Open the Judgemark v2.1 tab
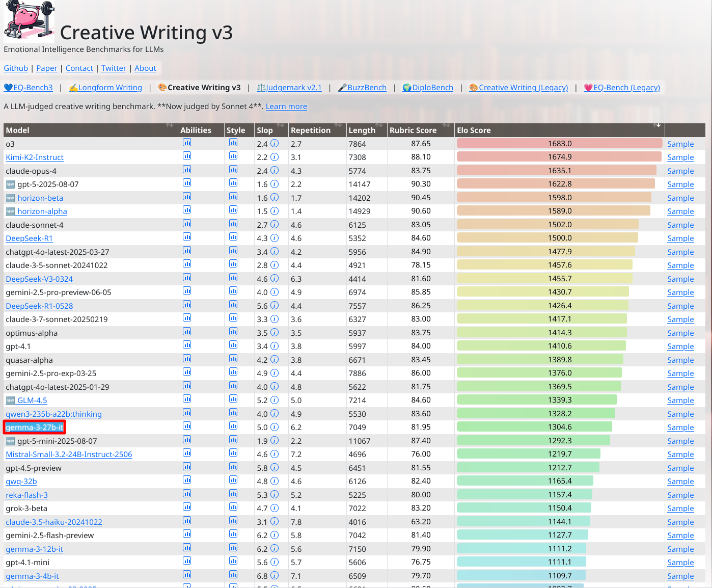The height and width of the screenshot is (588, 712). pyautogui.click(x=289, y=88)
